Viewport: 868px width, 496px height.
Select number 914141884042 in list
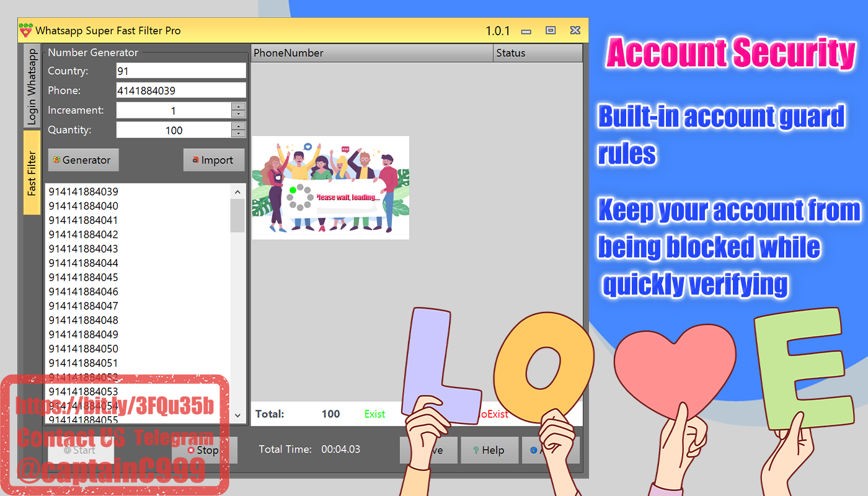83,234
